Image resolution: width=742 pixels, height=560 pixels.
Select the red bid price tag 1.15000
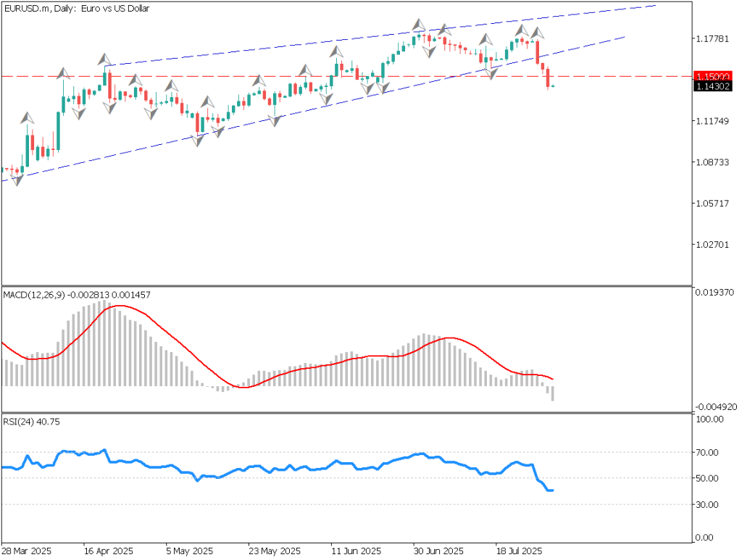[x=712, y=75]
